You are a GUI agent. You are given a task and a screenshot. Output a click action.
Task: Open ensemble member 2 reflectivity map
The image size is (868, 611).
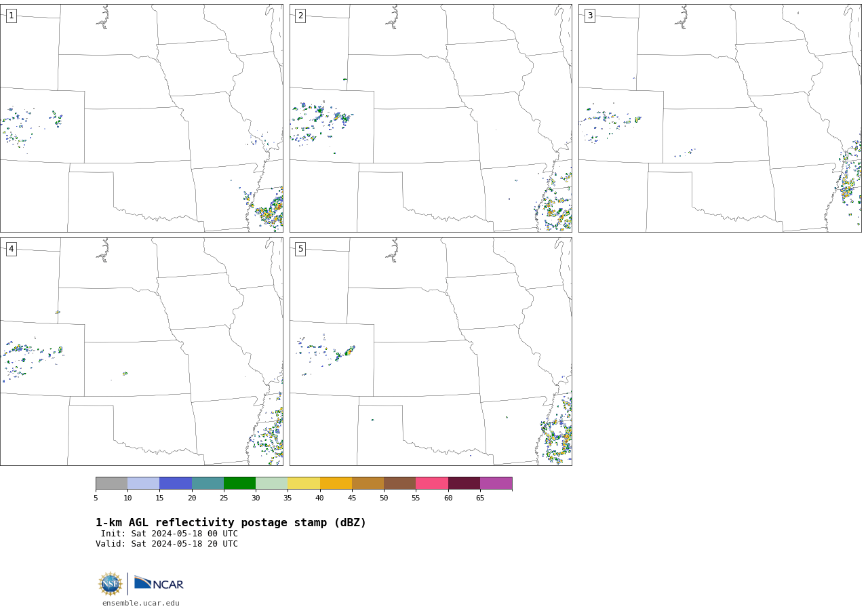coord(431,118)
